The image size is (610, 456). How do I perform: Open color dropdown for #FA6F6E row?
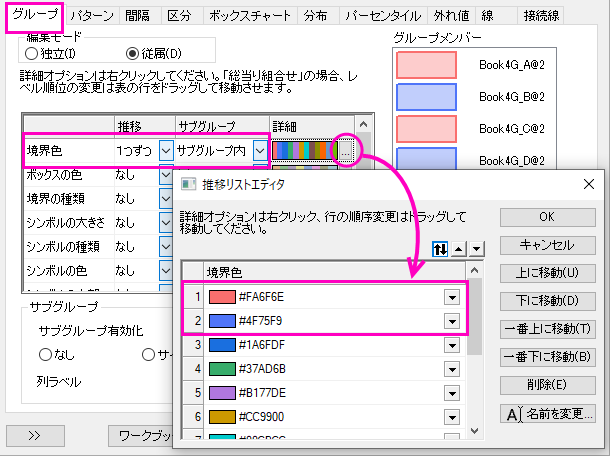pos(452,298)
